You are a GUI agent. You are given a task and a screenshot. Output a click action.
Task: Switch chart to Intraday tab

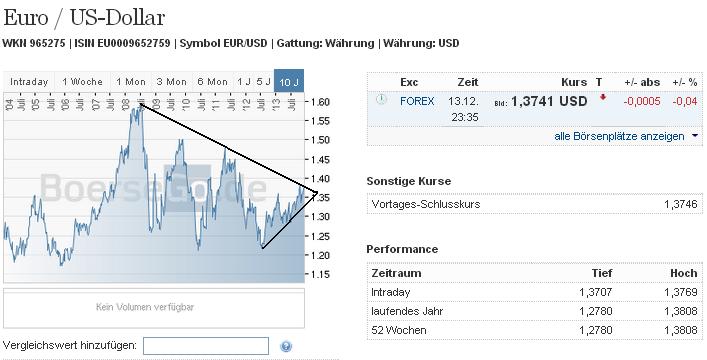click(29, 82)
